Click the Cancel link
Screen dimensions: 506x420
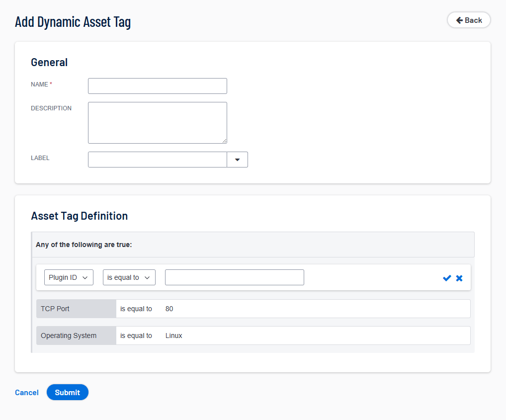(27, 393)
